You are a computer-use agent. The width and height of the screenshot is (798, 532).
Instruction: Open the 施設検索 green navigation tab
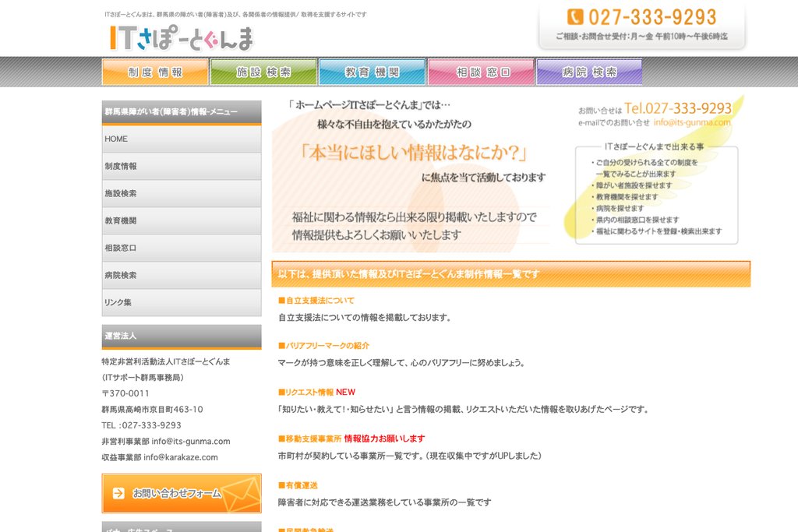click(263, 72)
